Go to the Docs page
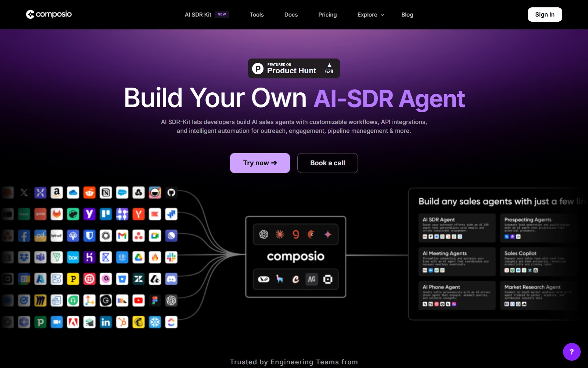The image size is (588, 368). pyautogui.click(x=291, y=15)
